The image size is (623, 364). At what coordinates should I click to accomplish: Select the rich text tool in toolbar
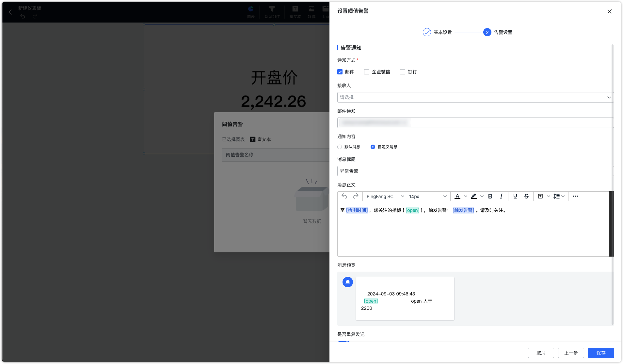(295, 12)
